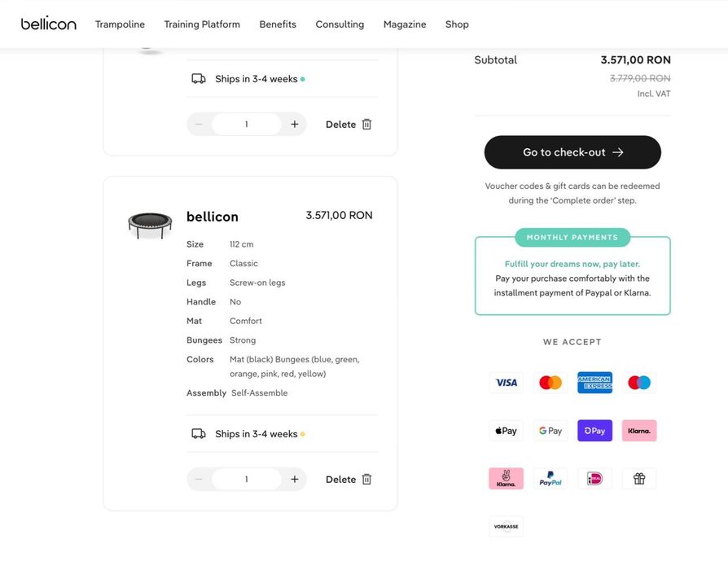The image size is (728, 570).
Task: Click the bellicon logo
Action: pyautogui.click(x=49, y=24)
